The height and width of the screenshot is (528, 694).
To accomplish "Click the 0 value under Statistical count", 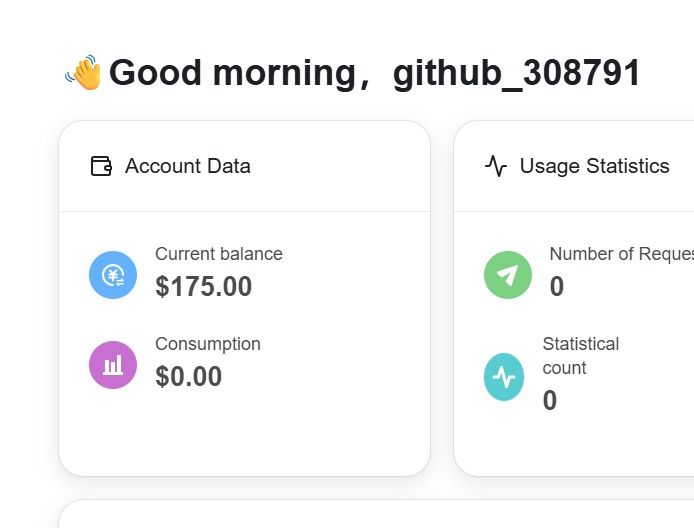I will [550, 400].
